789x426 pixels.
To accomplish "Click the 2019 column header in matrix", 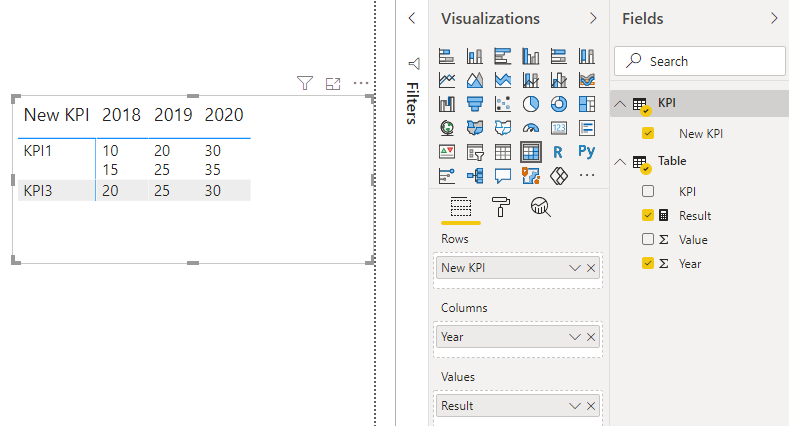I will point(173,115).
